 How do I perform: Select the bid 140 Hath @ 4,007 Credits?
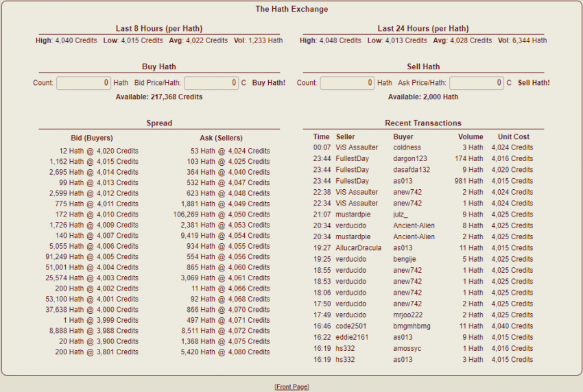pyautogui.click(x=96, y=236)
